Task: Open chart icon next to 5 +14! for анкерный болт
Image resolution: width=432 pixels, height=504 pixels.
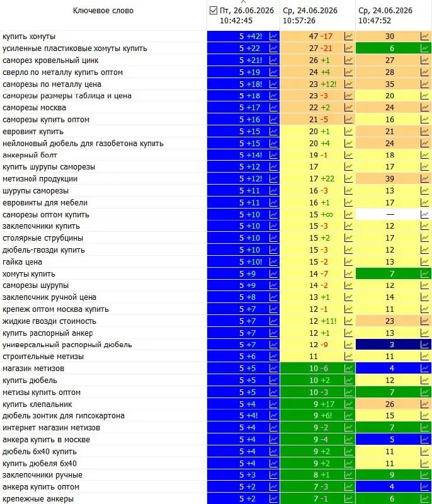Action: 273,155
